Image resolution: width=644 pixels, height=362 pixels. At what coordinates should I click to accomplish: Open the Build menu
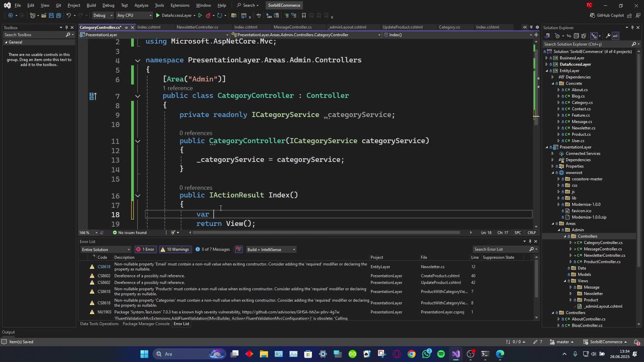[91, 5]
